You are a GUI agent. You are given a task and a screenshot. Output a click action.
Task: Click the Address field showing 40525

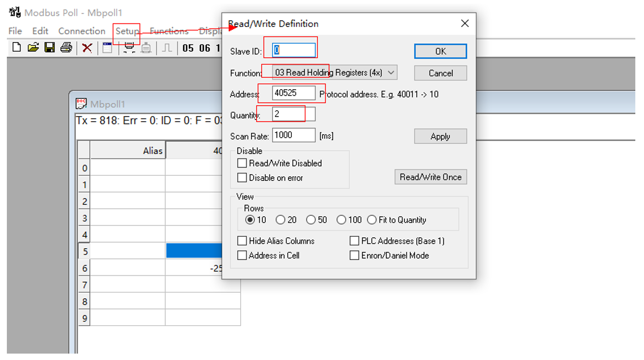pyautogui.click(x=294, y=93)
